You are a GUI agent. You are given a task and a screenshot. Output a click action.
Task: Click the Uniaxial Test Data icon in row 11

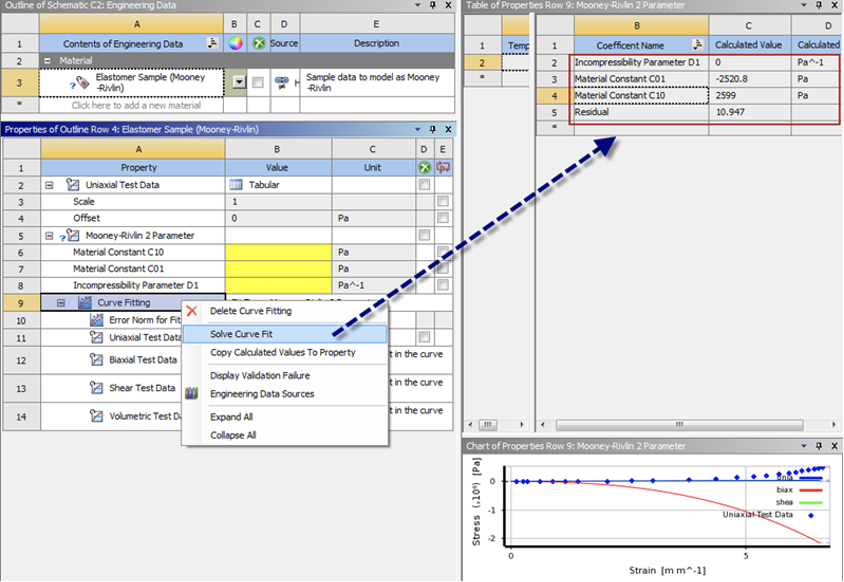pos(96,338)
